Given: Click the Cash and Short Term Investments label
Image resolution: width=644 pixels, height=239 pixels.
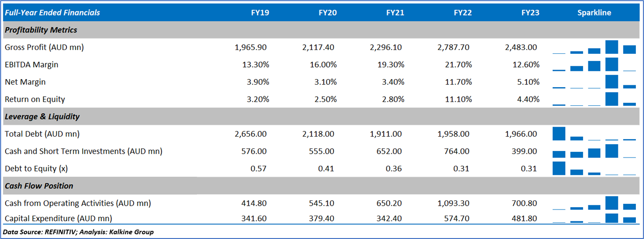Looking at the screenshot, I should 83,151.
